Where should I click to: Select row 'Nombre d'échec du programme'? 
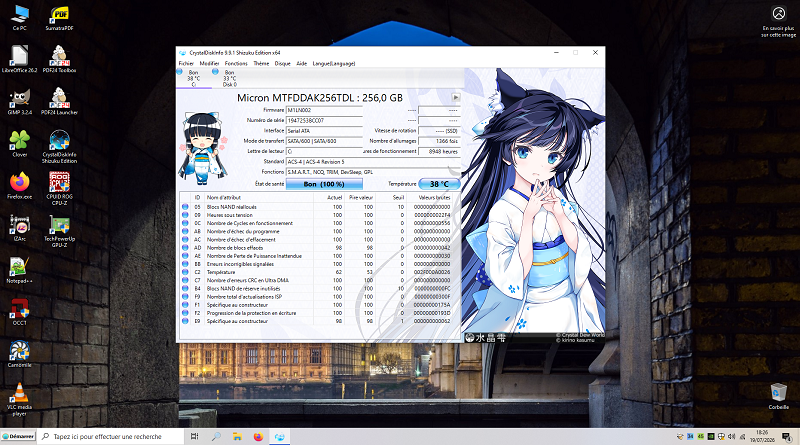(315, 231)
